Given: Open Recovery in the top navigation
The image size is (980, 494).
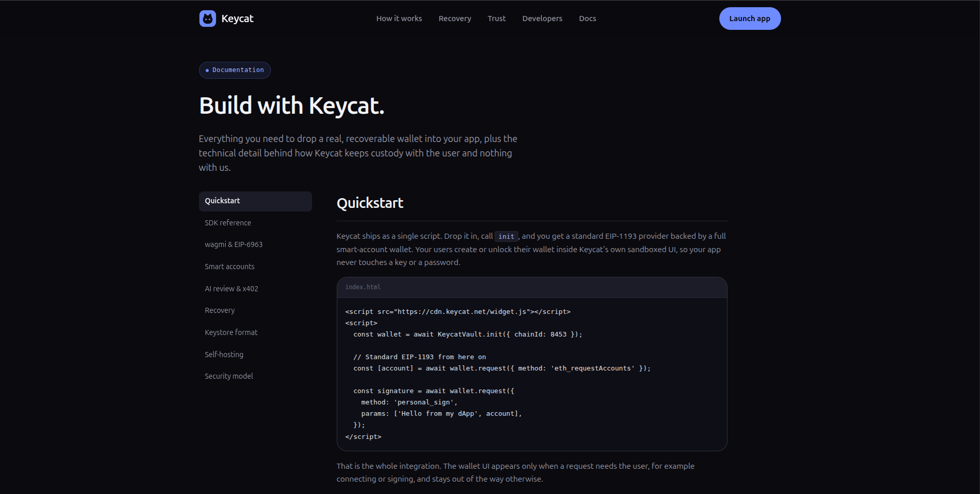Looking at the screenshot, I should pos(455,19).
